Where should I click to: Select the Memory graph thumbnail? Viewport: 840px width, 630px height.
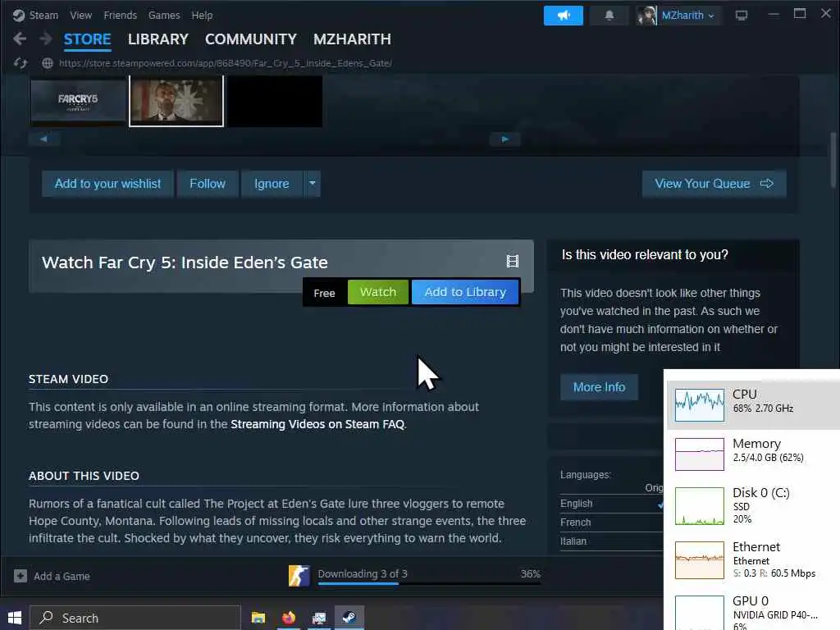(700, 454)
